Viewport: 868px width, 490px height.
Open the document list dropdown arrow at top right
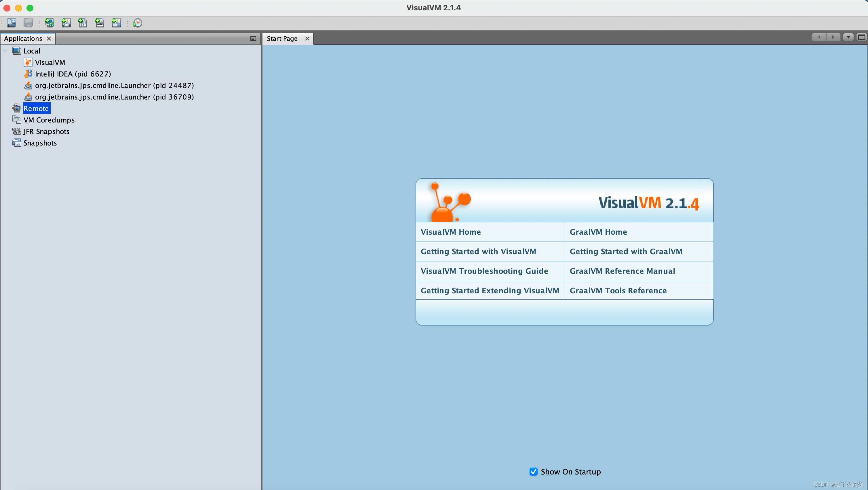848,37
